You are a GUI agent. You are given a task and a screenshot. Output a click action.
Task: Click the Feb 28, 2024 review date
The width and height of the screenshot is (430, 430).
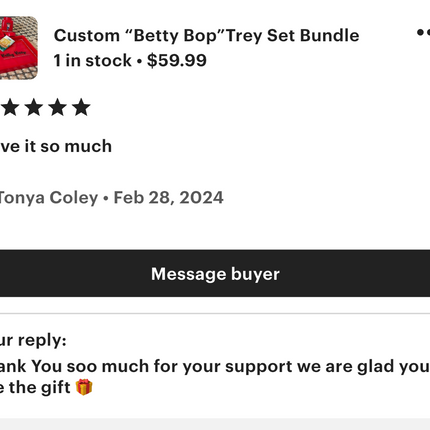click(x=168, y=197)
